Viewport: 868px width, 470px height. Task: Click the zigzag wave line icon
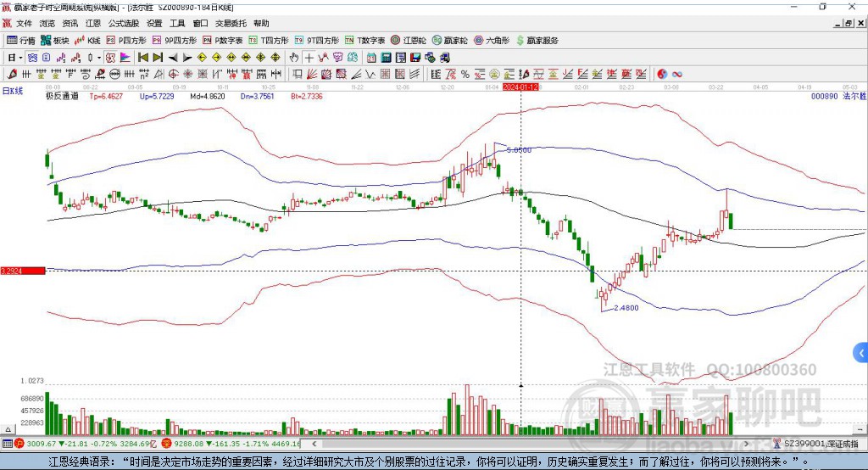point(370,75)
